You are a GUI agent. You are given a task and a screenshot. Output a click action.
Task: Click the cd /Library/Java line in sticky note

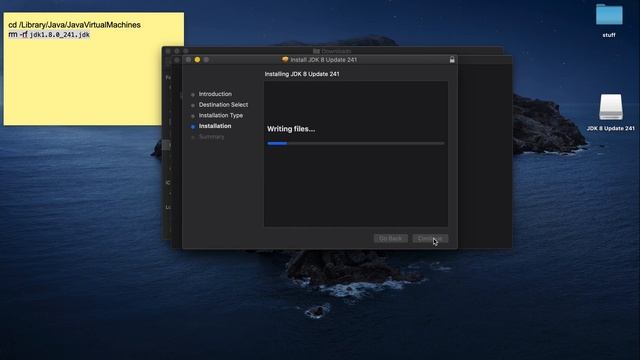click(x=74, y=25)
